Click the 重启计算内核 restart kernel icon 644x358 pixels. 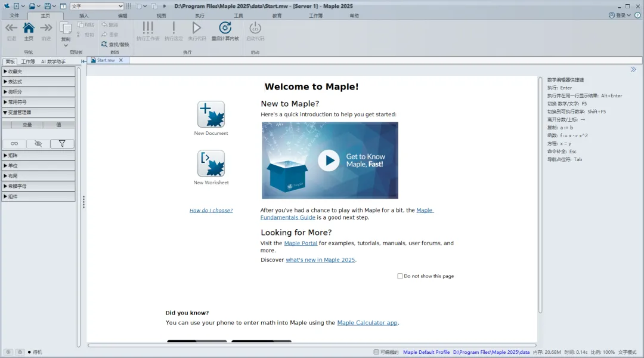pos(225,28)
